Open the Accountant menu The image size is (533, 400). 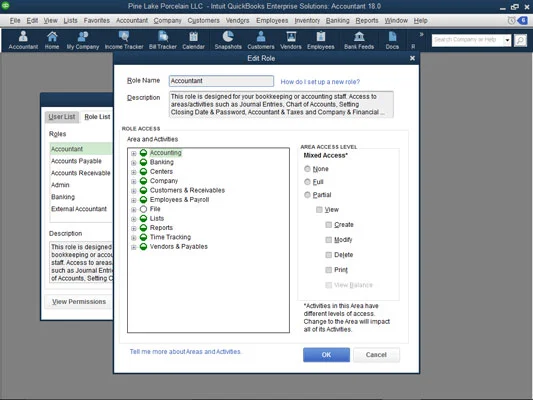point(132,20)
